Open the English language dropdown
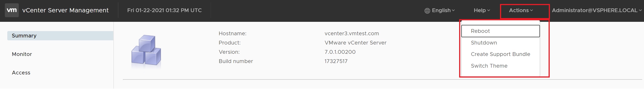Viewport: 644px width, 89px height. point(440,11)
